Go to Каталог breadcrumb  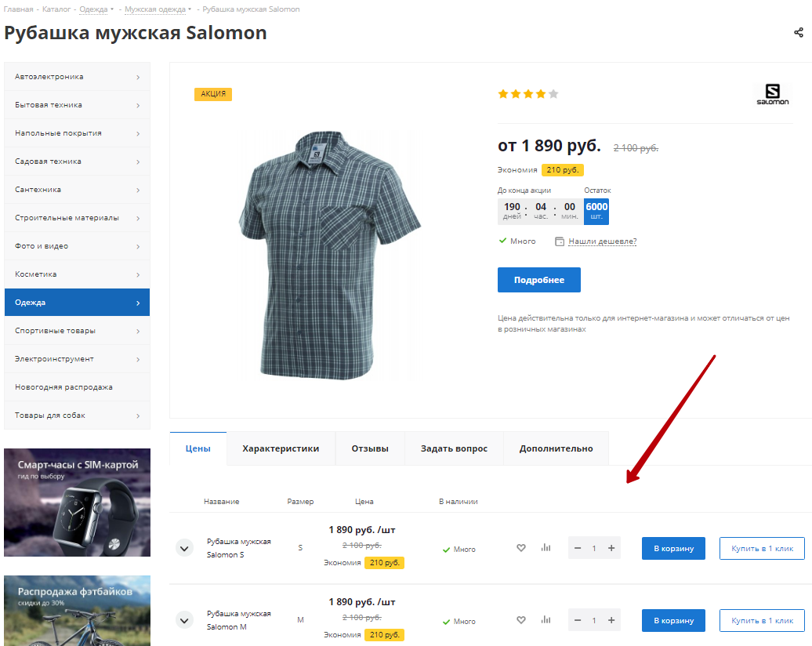point(56,9)
